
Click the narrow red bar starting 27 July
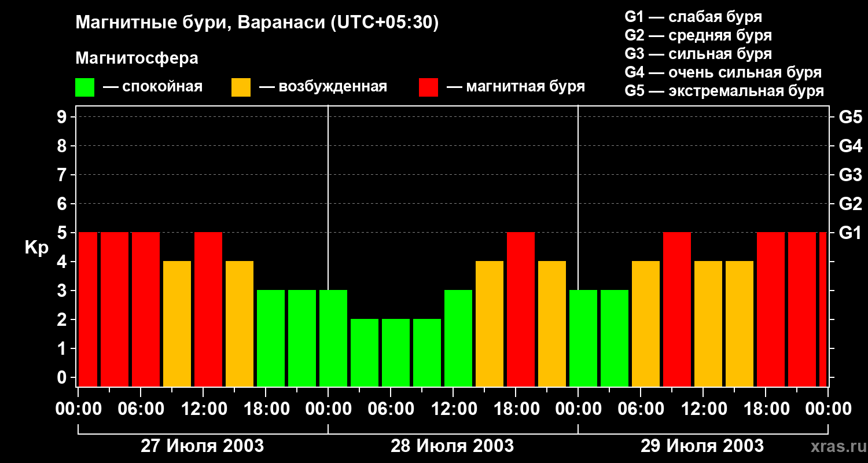[88, 310]
